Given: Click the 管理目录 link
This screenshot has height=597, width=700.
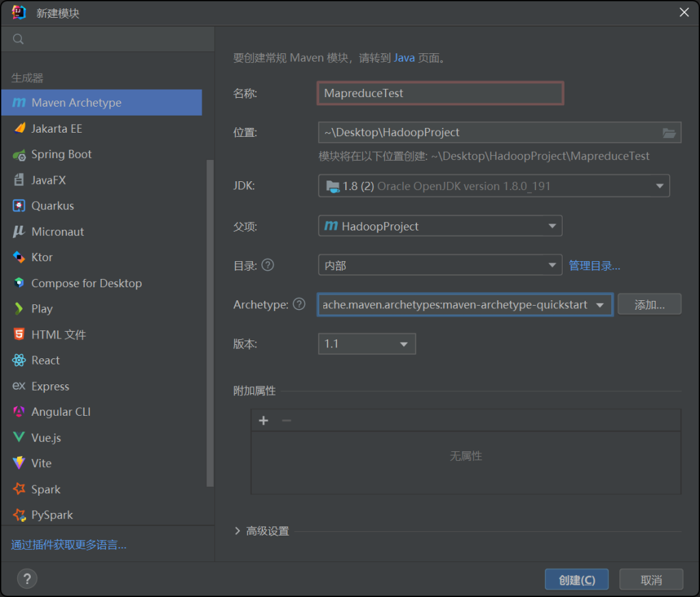Looking at the screenshot, I should [594, 265].
